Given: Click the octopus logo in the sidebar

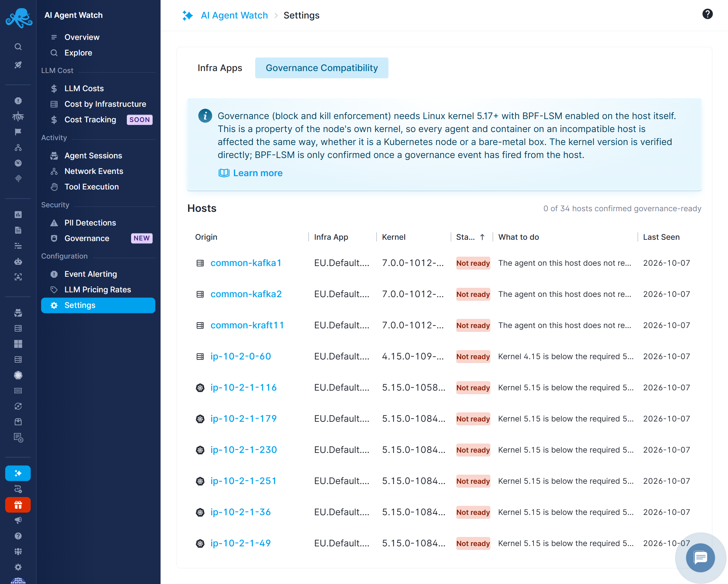Looking at the screenshot, I should point(18,18).
